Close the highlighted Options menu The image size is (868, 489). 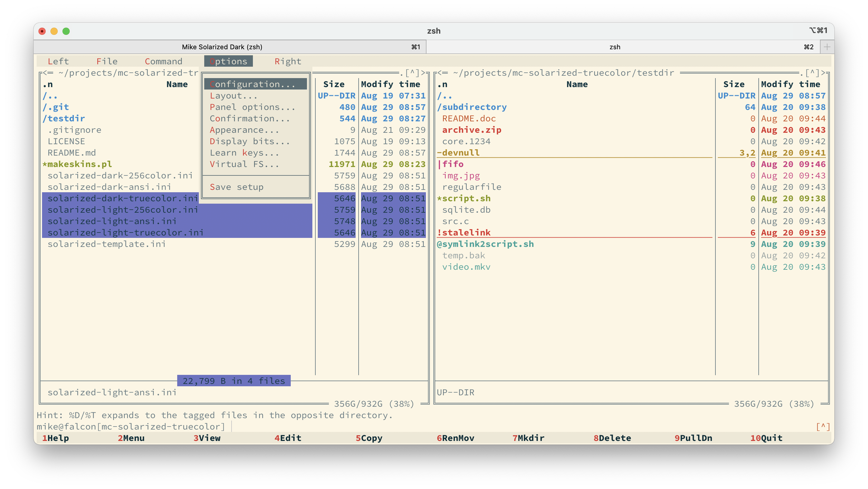click(x=229, y=61)
